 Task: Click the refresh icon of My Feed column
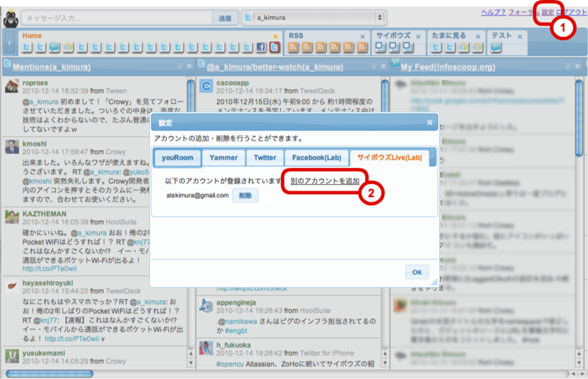point(567,66)
